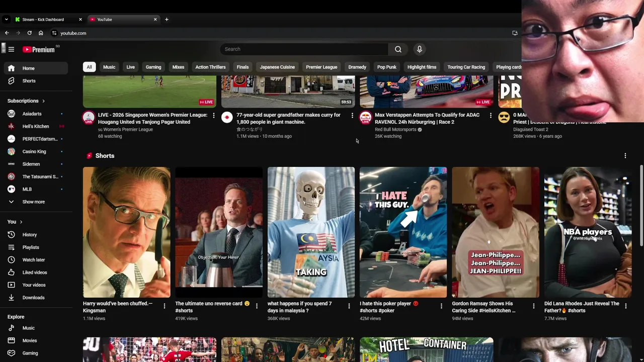Open options for 77-year-old grandfather curry video
Viewport: 644px width, 362px height.
(x=352, y=116)
